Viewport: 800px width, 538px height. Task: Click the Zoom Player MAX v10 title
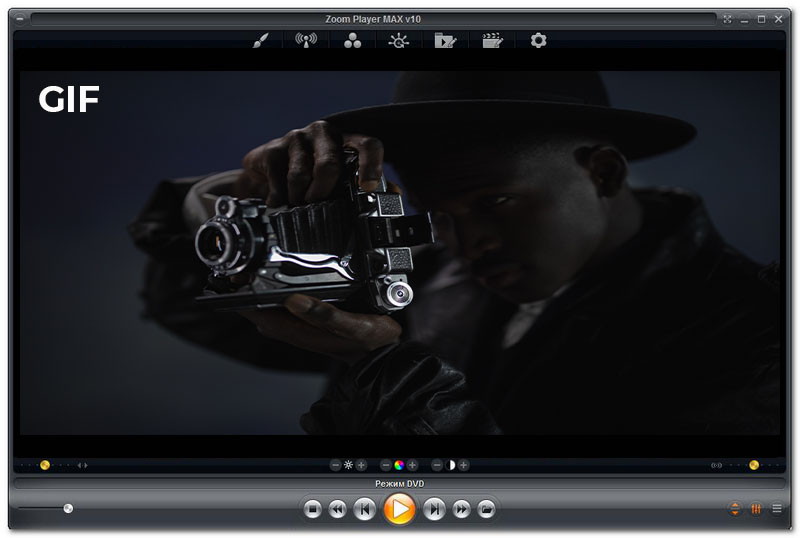pos(373,19)
